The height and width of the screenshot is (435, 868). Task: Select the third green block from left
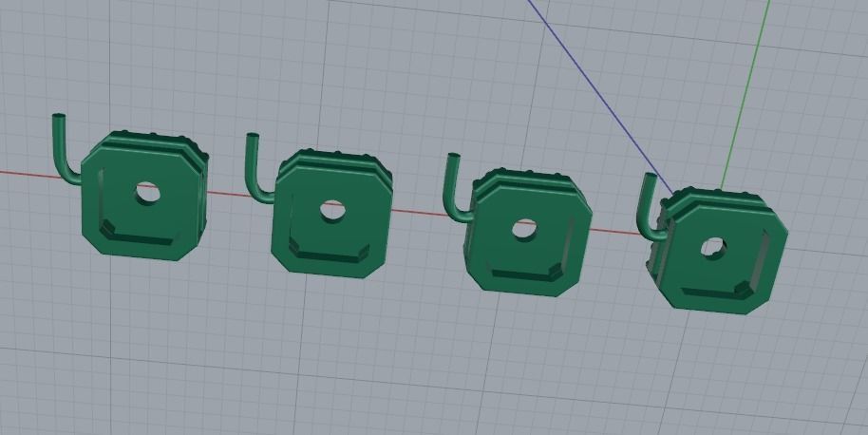(x=528, y=232)
